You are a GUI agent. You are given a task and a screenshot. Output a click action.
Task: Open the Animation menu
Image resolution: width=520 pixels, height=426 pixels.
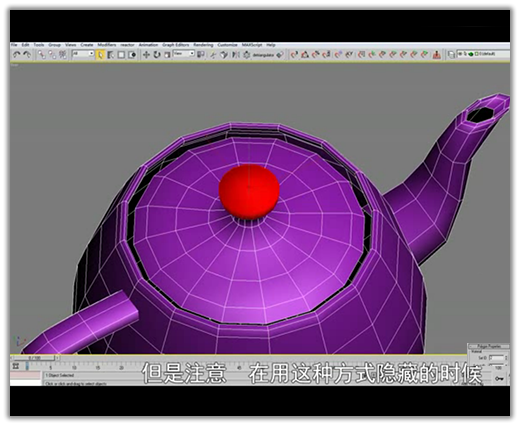tap(148, 45)
